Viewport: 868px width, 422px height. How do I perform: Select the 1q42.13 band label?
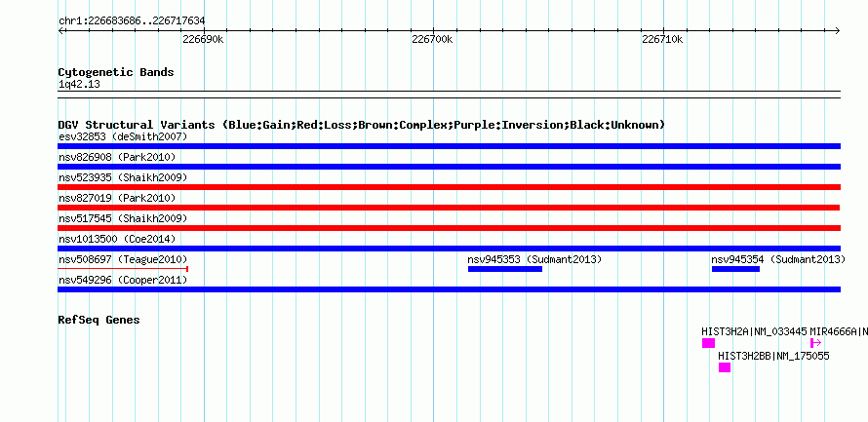(x=79, y=85)
